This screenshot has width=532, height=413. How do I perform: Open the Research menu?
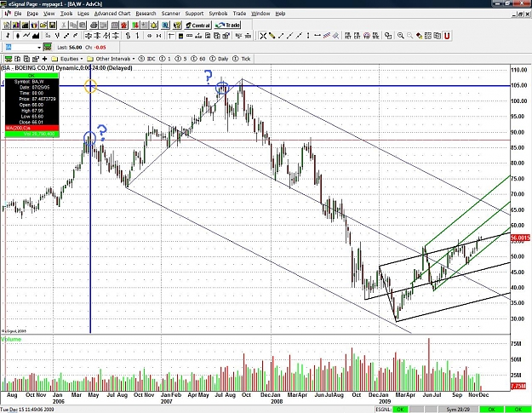[x=146, y=14]
